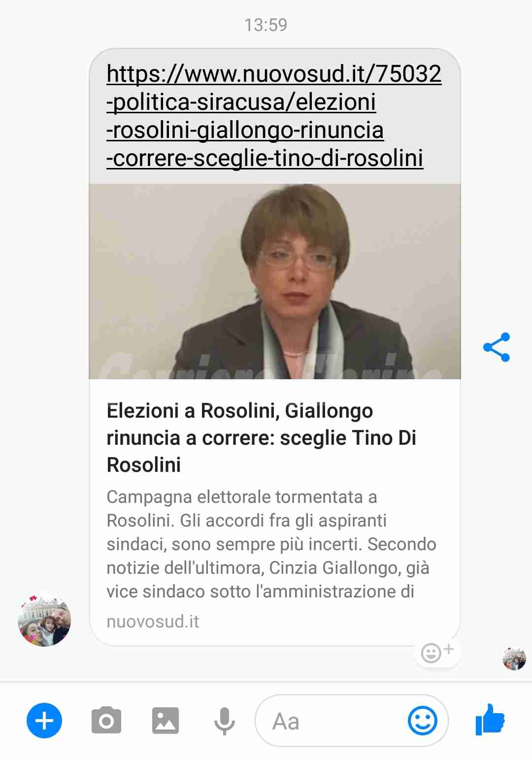Open the emoji picker inside the message field
Image resolution: width=532 pixels, height=759 pixels.
[x=423, y=721]
